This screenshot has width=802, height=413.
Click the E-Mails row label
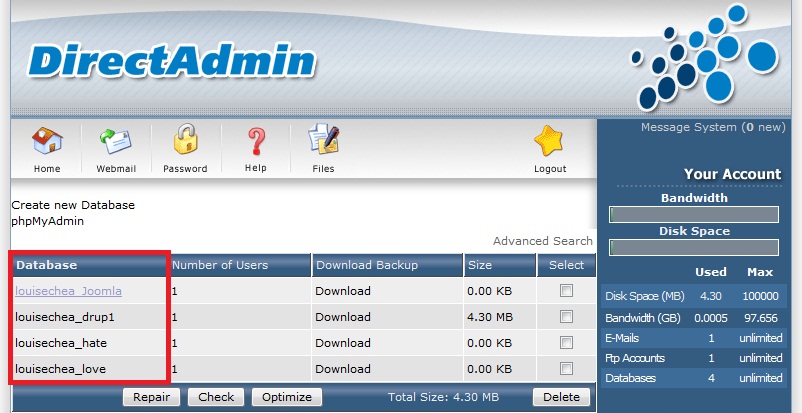point(622,338)
